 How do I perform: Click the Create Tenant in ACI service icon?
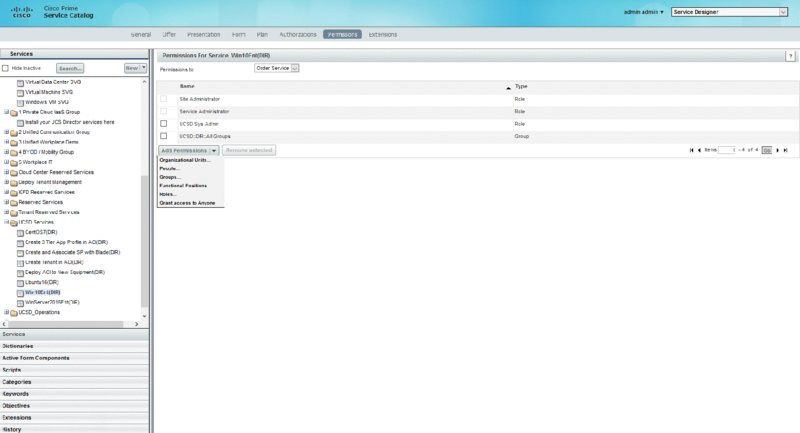[20, 263]
